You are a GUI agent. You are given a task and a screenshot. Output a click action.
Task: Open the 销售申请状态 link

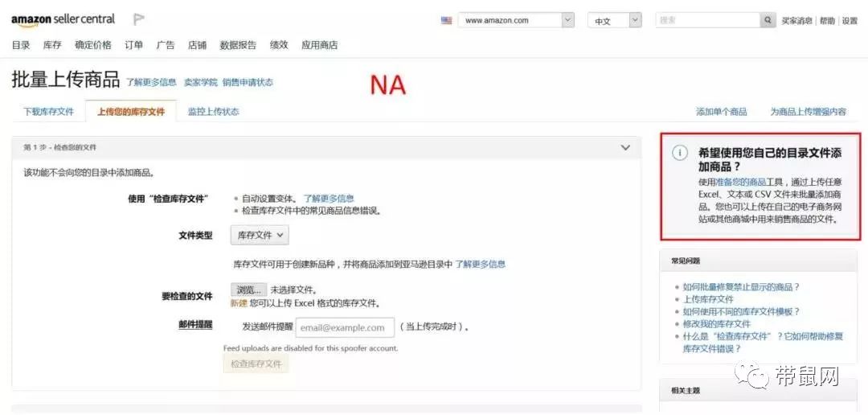tap(248, 82)
